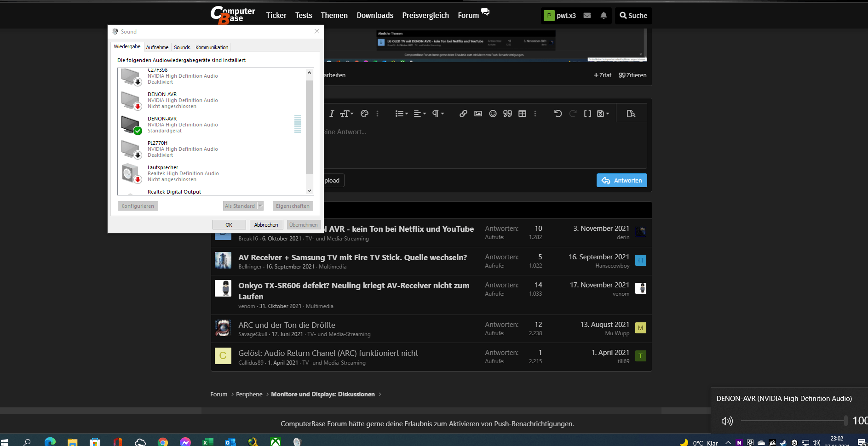Open the ComputerBase logo home link
Screen dimensions: 868x446
pos(233,15)
